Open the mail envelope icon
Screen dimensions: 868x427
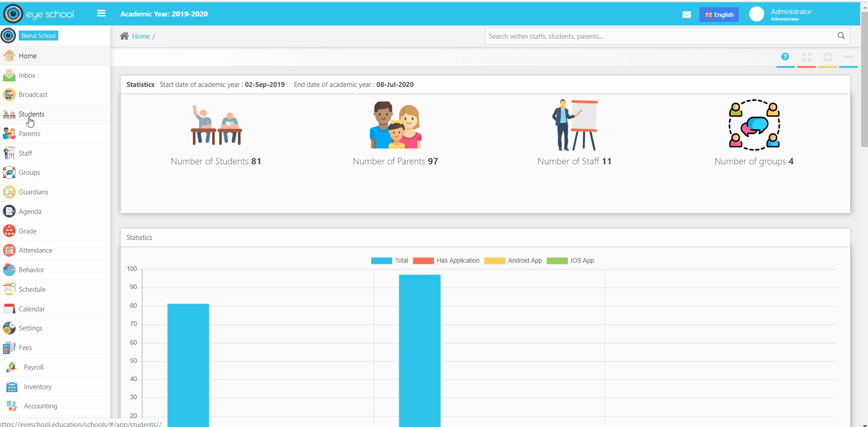pos(687,15)
